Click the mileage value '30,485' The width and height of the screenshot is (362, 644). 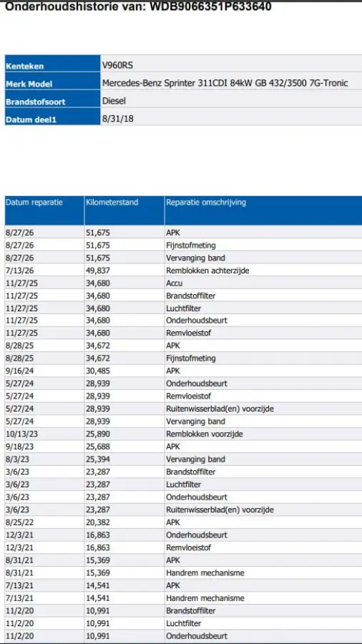point(98,371)
